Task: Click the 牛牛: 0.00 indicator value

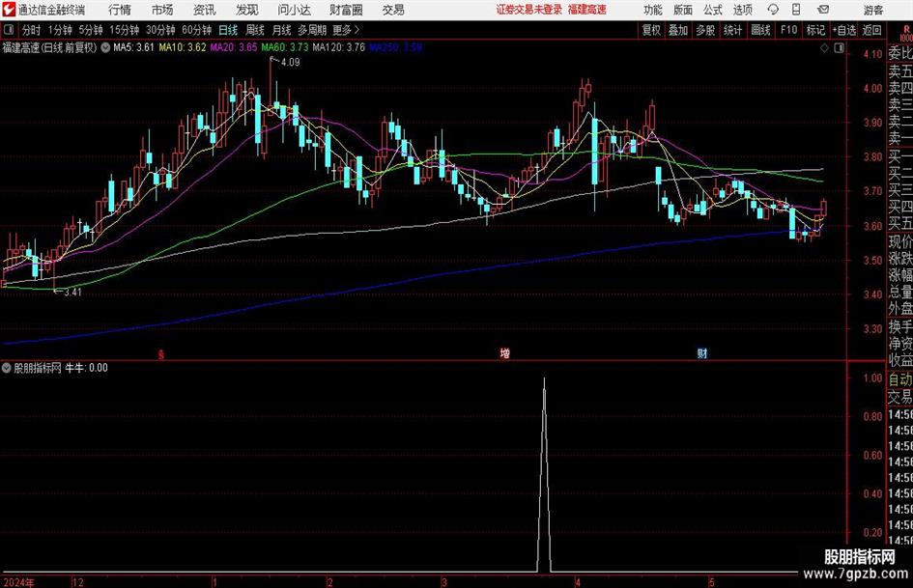Action: [86, 368]
